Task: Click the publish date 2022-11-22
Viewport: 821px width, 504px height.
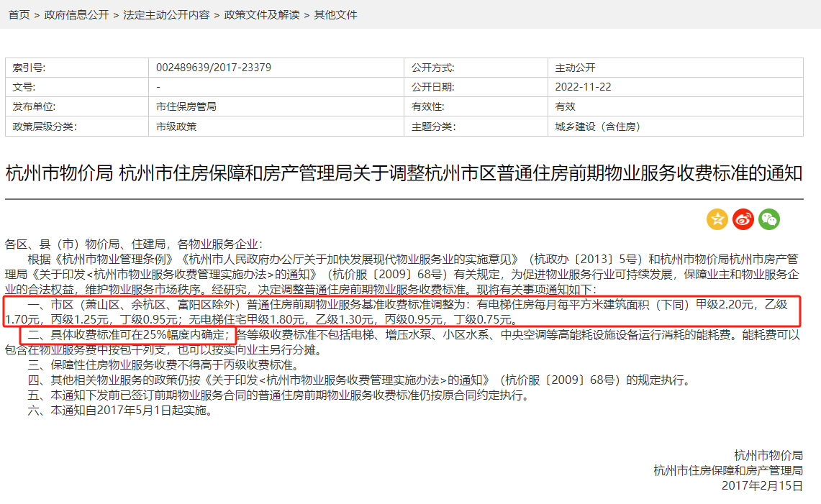Action: pos(583,87)
